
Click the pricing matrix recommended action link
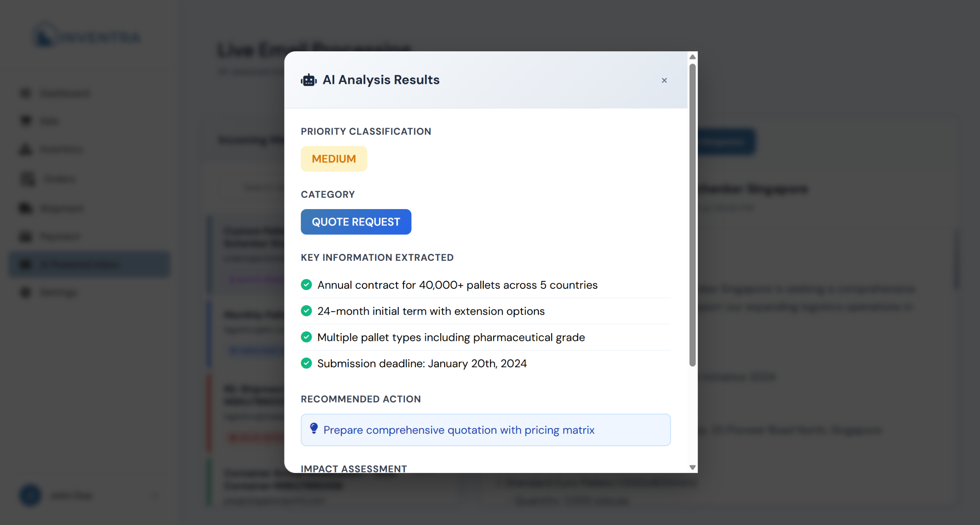(459, 430)
